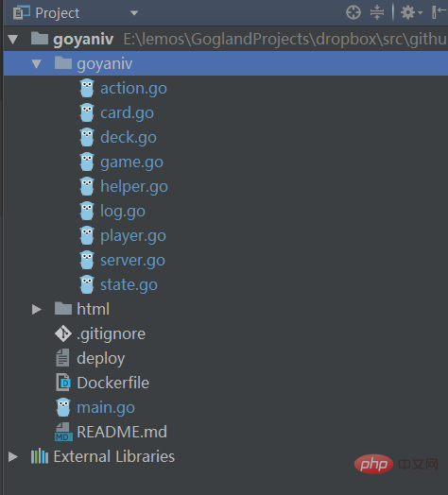Click the scroll from source crosshair icon
The image size is (448, 495).
(x=353, y=13)
